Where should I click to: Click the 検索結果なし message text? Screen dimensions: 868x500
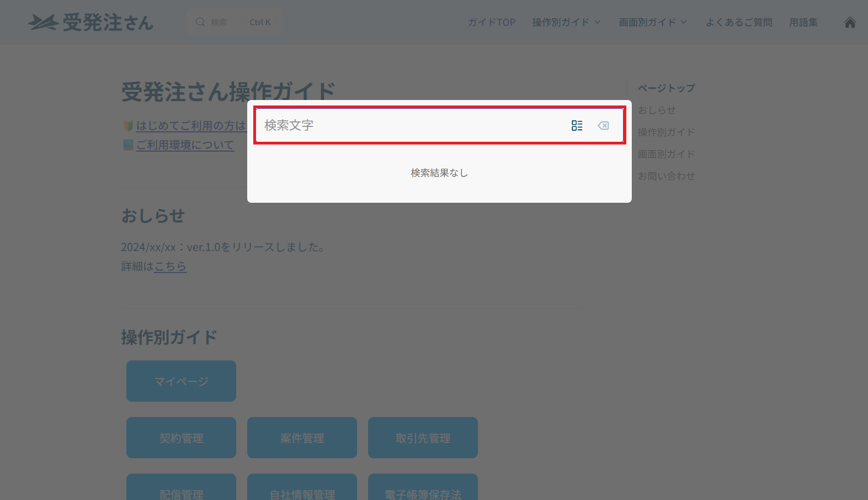pyautogui.click(x=439, y=173)
